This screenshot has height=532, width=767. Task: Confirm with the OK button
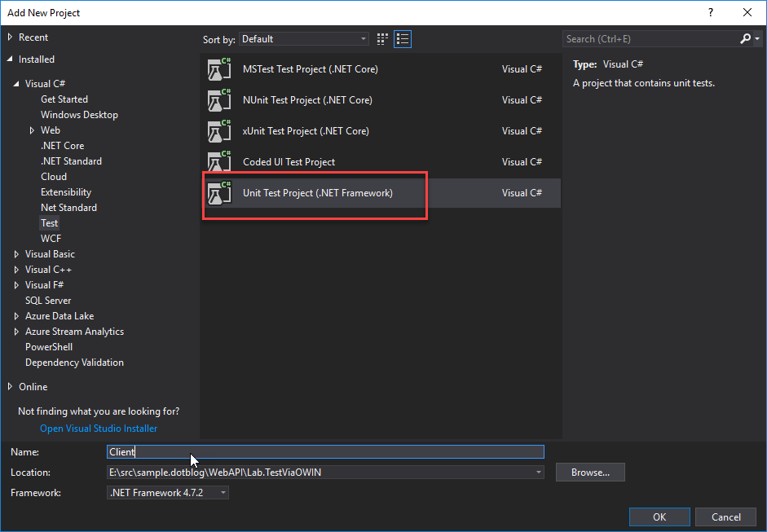point(659,517)
